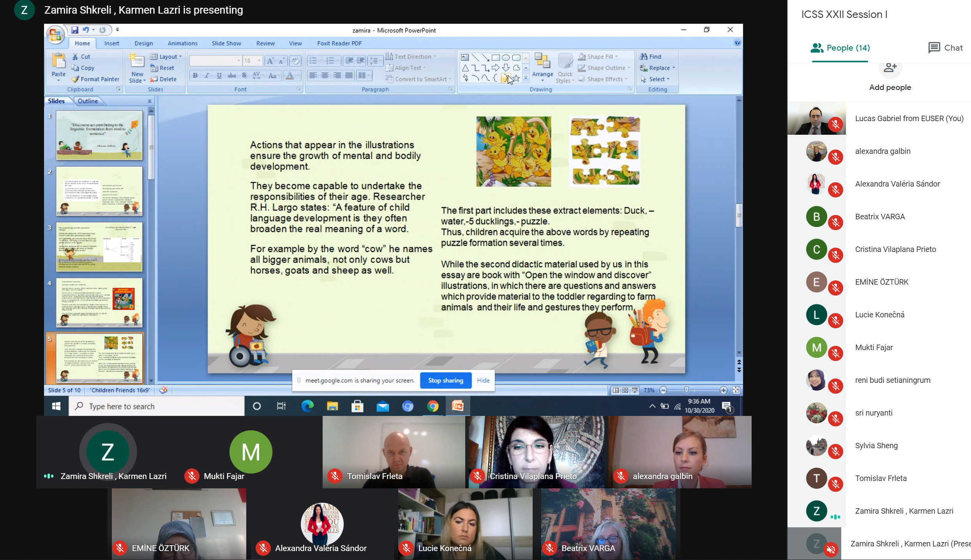
Task: Click the Add people icon
Action: [890, 69]
